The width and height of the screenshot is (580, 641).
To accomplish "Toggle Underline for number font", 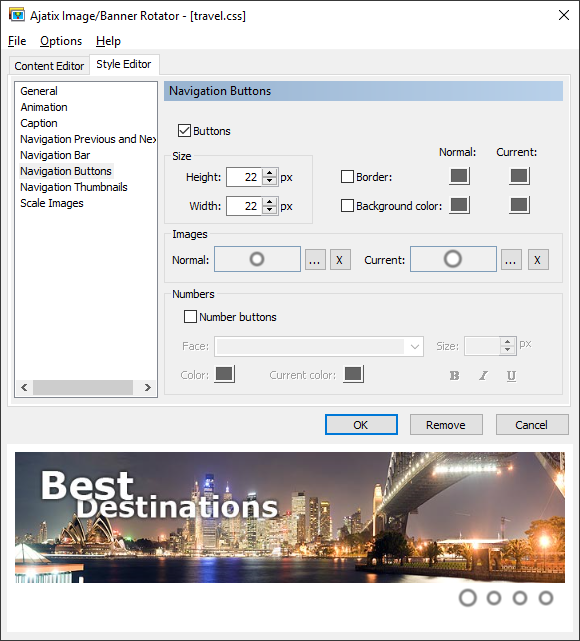I will (511, 375).
